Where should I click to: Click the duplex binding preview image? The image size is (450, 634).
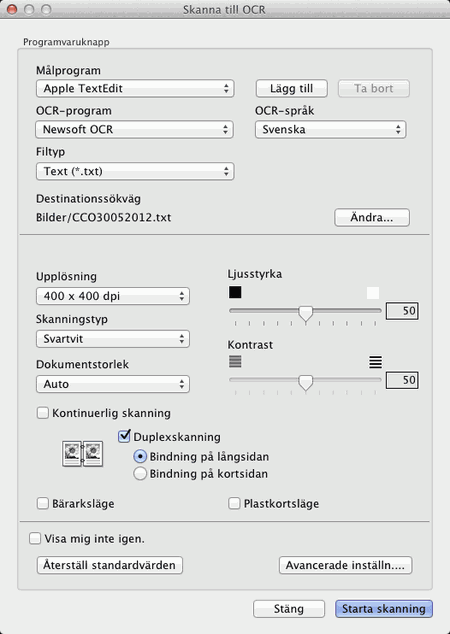[x=82, y=454]
